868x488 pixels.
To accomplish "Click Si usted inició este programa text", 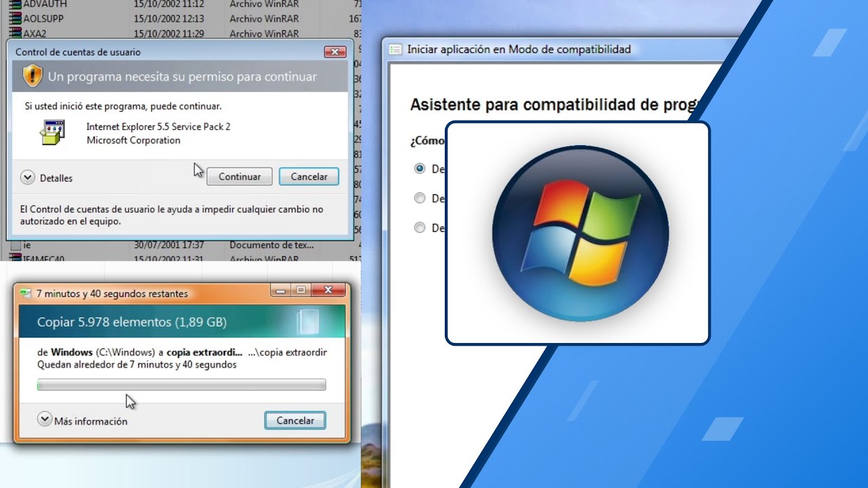I will pyautogui.click(x=123, y=106).
